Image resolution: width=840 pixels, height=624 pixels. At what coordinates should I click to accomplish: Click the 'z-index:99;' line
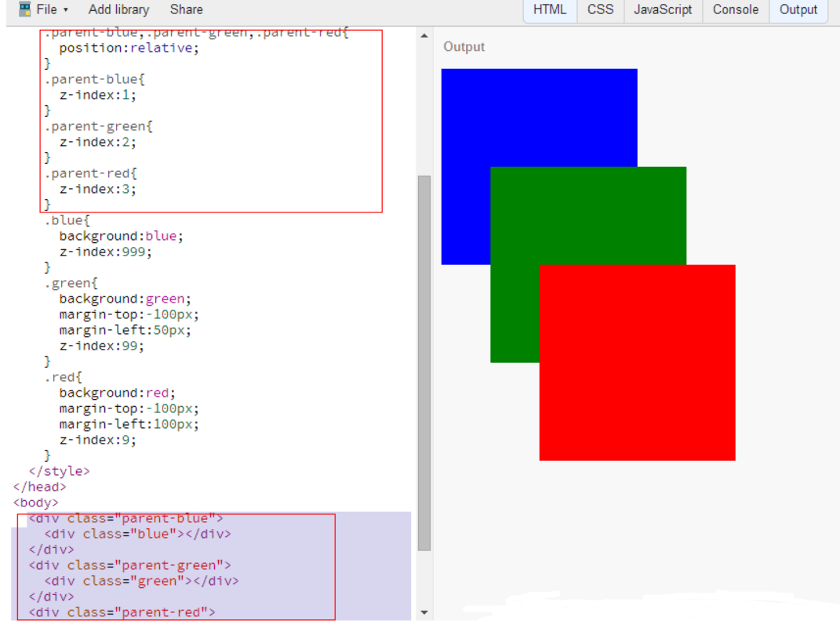click(101, 346)
